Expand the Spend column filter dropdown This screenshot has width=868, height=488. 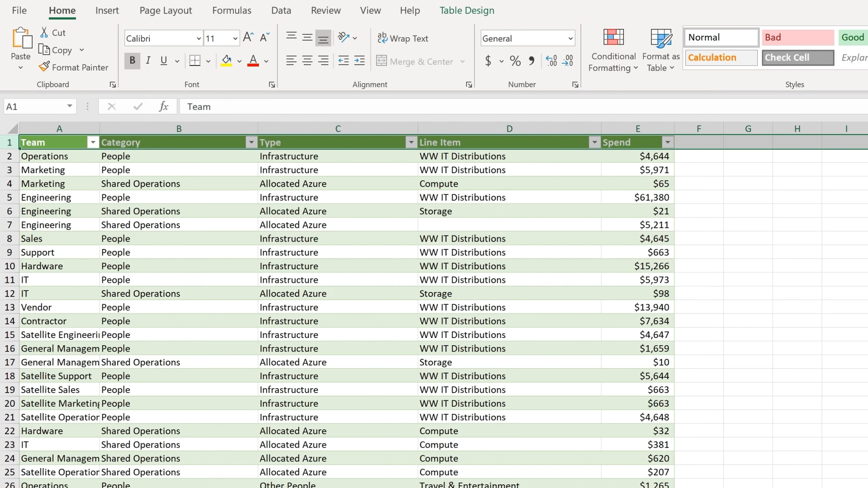(x=667, y=142)
